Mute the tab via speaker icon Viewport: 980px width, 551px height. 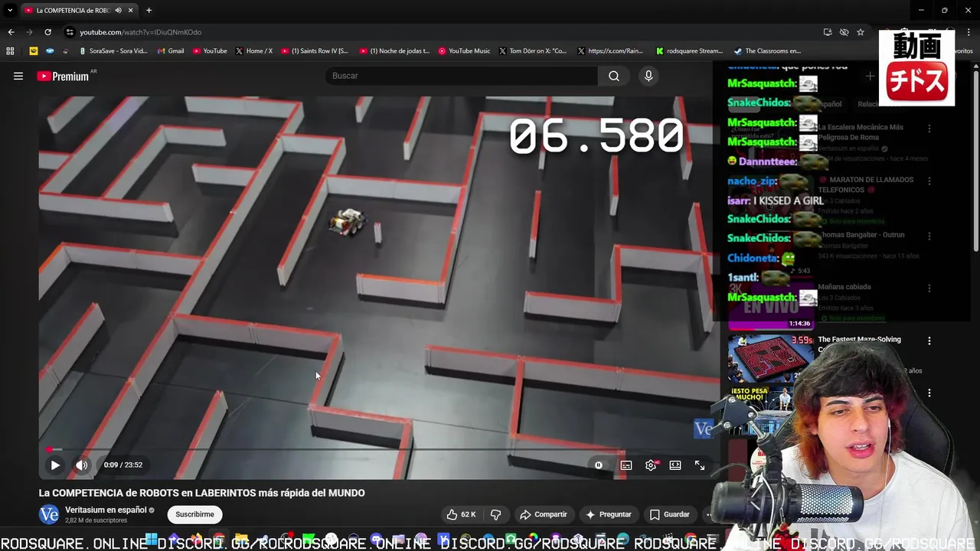(x=118, y=10)
